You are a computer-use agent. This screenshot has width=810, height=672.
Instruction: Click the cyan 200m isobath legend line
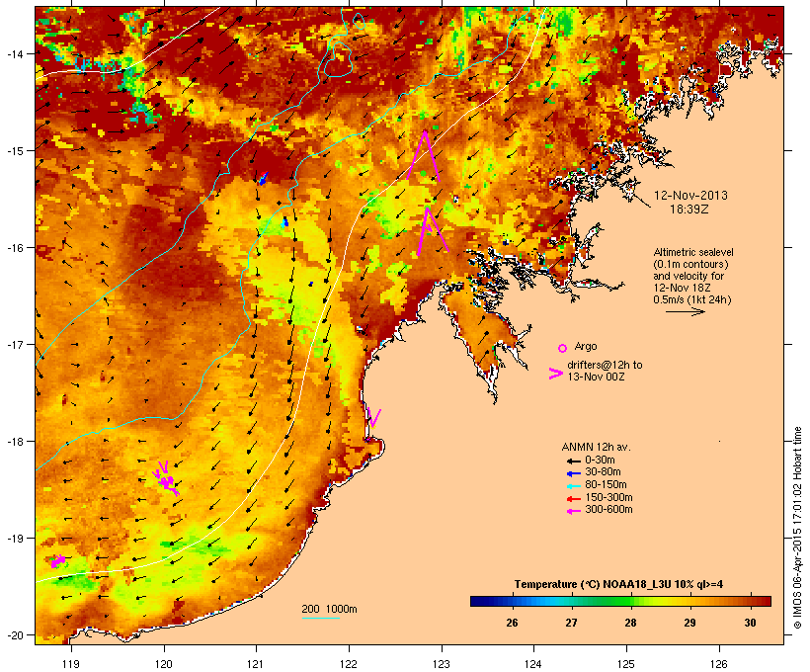tap(320, 618)
